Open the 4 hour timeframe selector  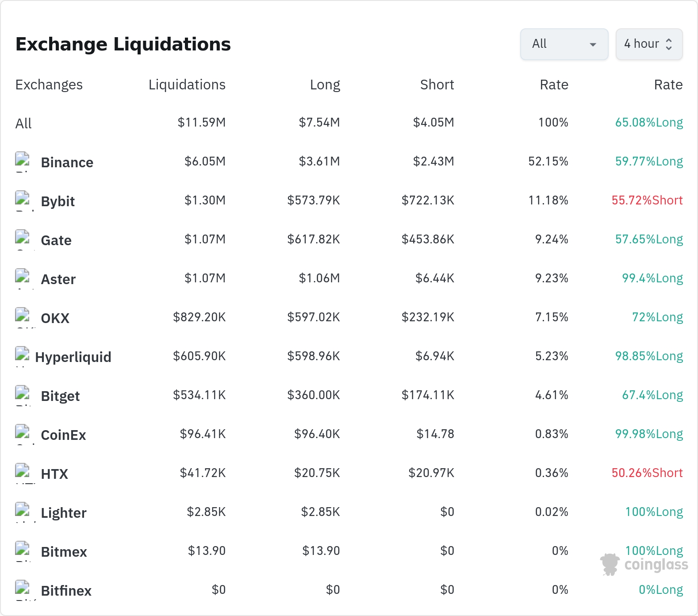click(649, 44)
